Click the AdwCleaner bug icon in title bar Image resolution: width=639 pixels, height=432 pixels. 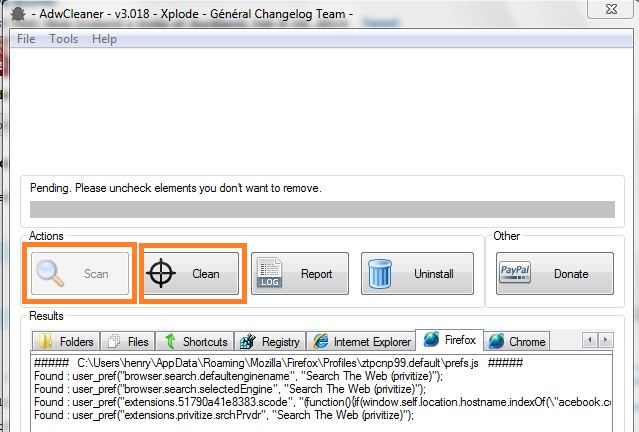coord(18,14)
